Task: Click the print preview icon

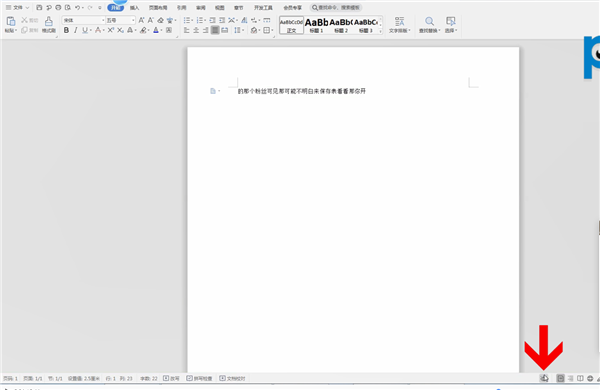Action: [68, 8]
